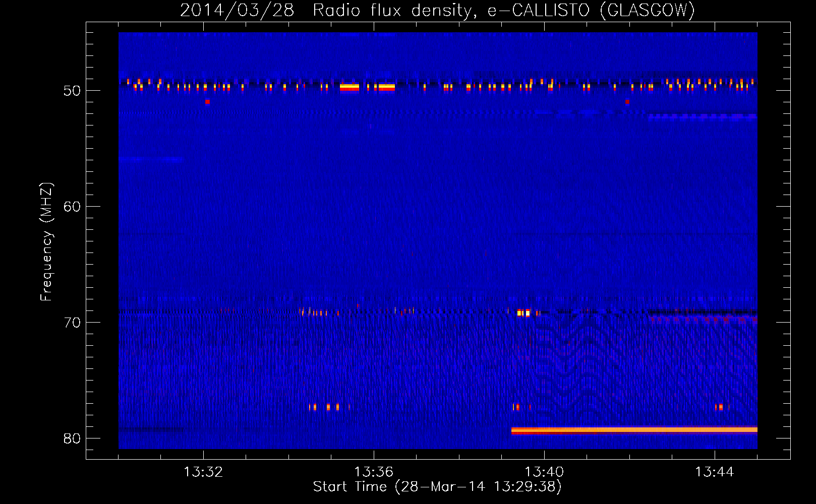Click the frequency tick label "70"
Image resolution: width=816 pixels, height=504 pixels.
[72, 323]
